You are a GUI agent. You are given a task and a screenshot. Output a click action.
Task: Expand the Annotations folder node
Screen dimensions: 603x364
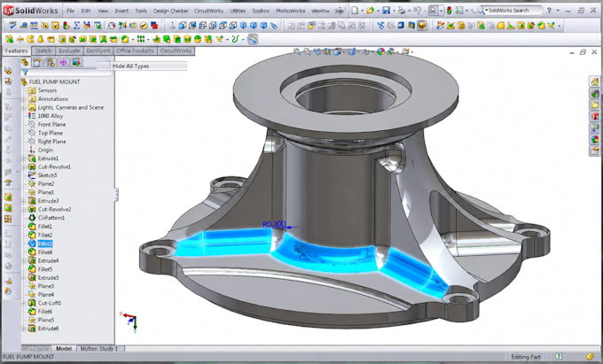pyautogui.click(x=24, y=99)
